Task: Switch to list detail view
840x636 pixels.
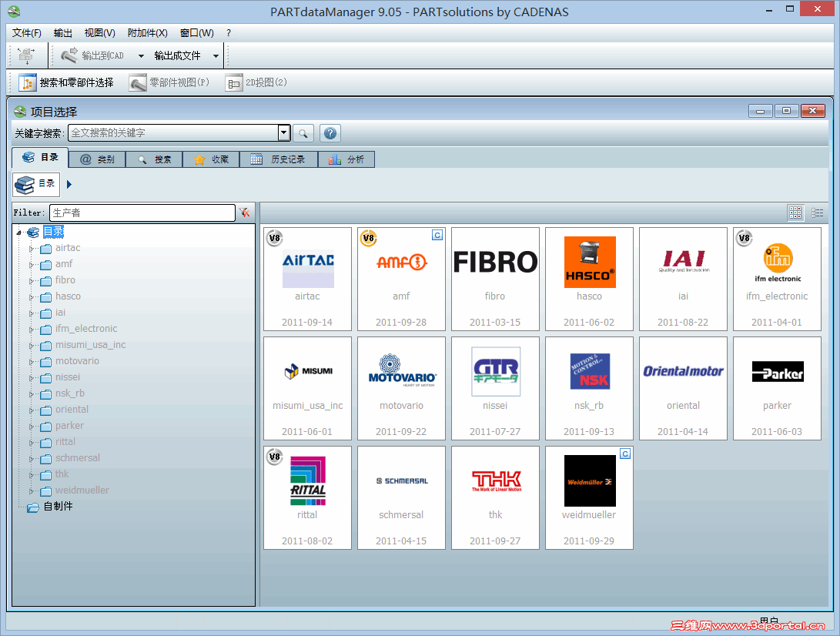Action: [x=818, y=213]
